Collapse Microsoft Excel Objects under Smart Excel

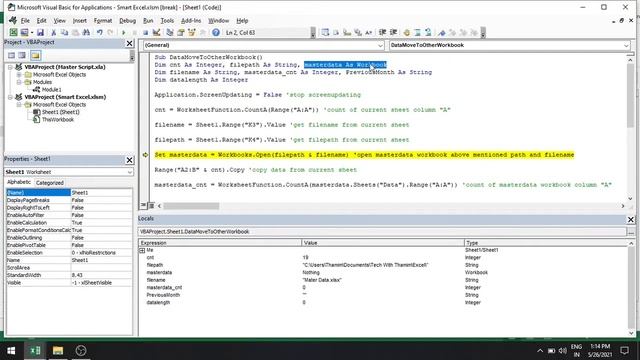(x=19, y=104)
